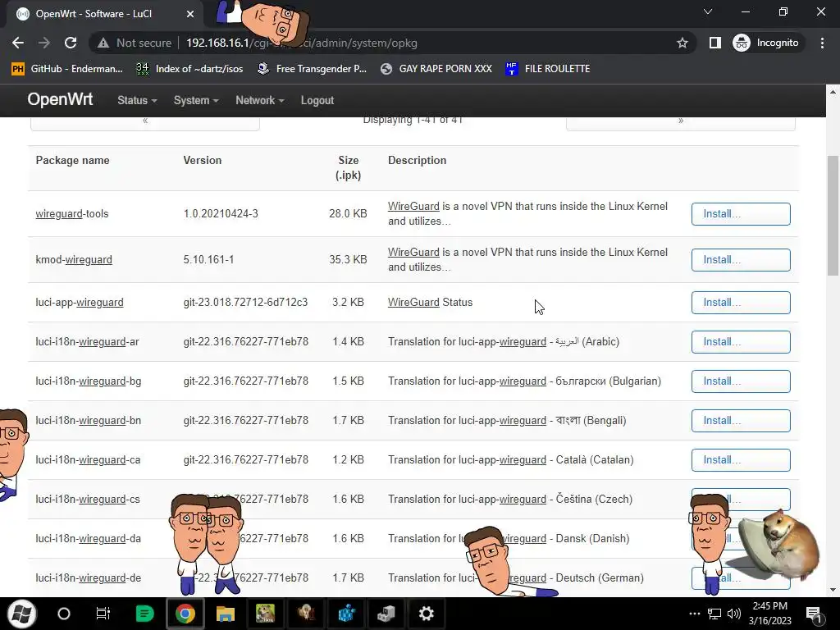Click the kmod-wireguard package name

[74, 260]
